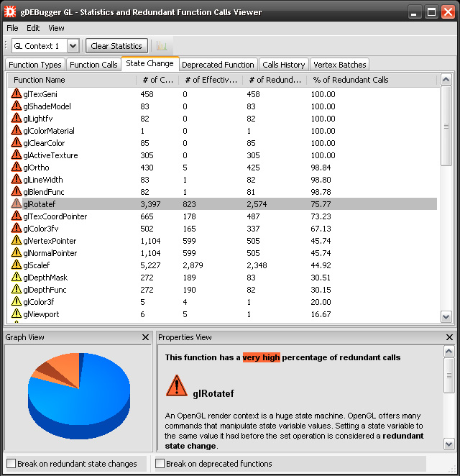Click the glActiveTexture warning icon
460x476 pixels.
click(17, 155)
